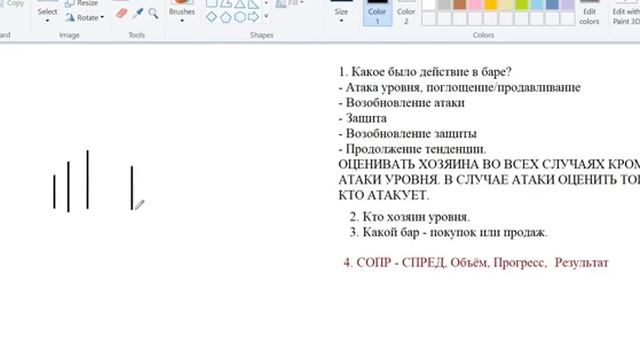Pick the gold color swatch
This screenshot has width=640, height=360.
[491, 4]
